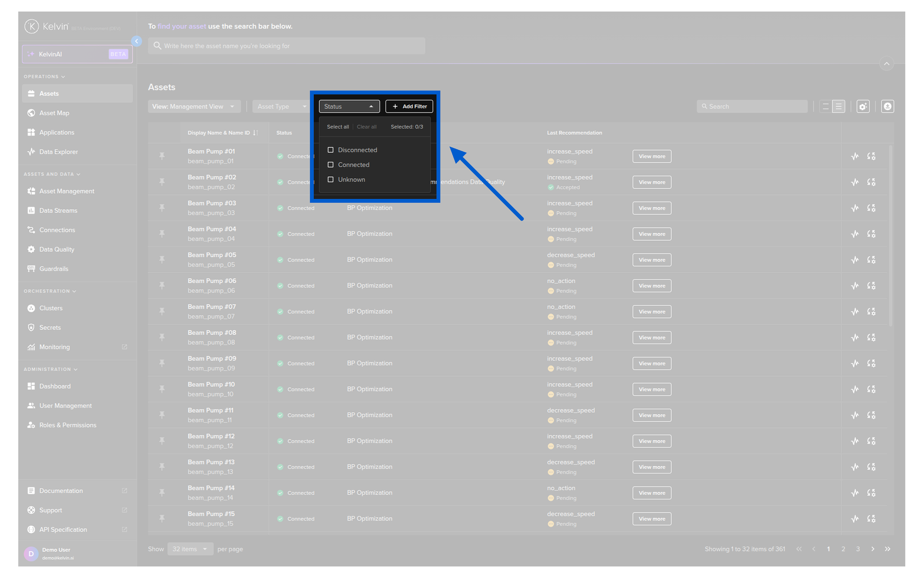Close the Status filter dropdown
Viewport: 924px width, 578px height.
pos(349,106)
